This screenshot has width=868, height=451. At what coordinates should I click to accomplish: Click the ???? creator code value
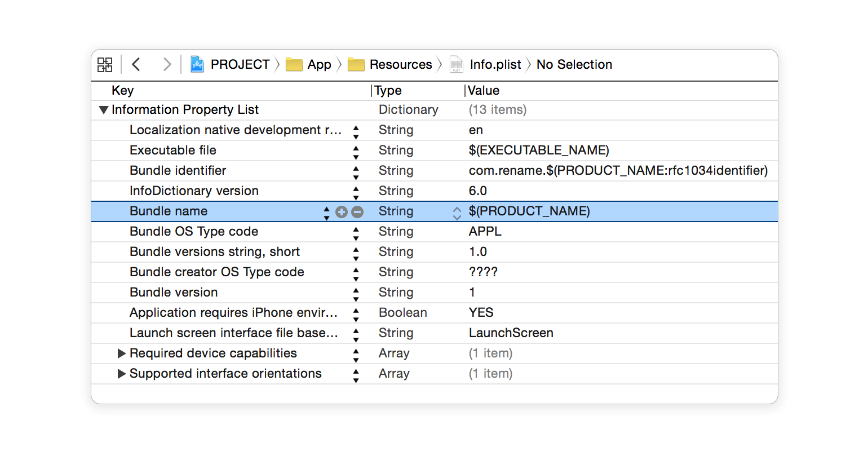pyautogui.click(x=483, y=272)
